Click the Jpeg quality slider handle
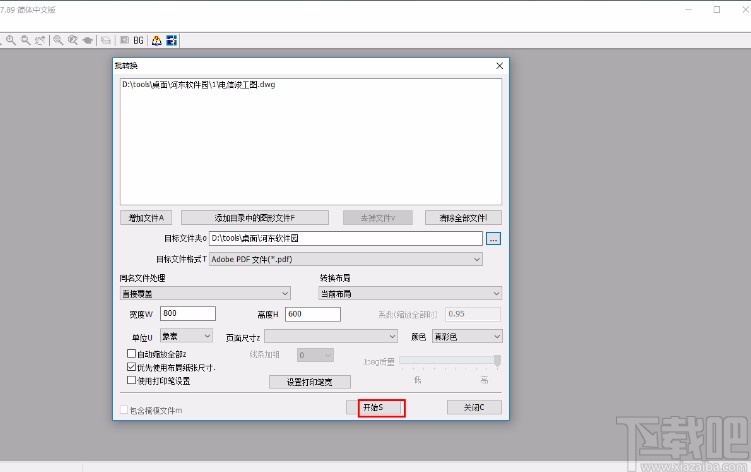The height and width of the screenshot is (472, 751). 498,361
